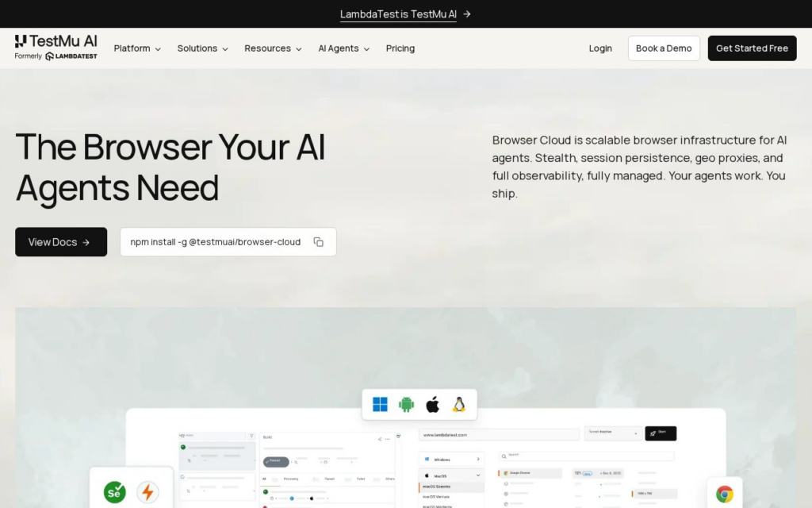Click the npm install command box
Screen dimensions: 812x508
(228, 242)
